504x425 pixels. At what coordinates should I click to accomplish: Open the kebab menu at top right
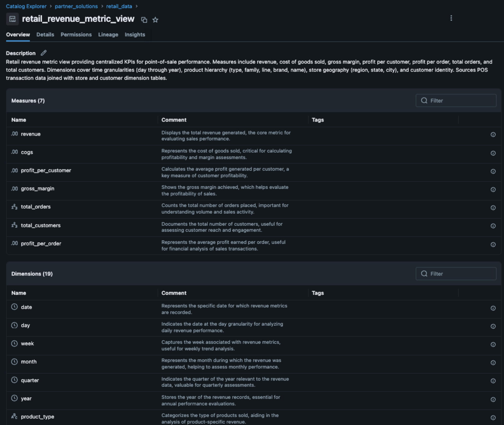tap(451, 18)
